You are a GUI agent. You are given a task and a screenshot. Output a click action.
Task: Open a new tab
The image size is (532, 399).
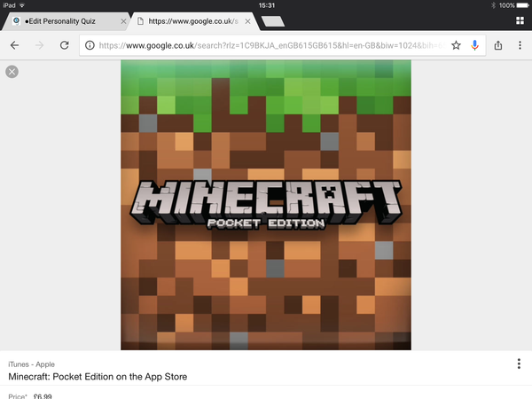(x=273, y=21)
